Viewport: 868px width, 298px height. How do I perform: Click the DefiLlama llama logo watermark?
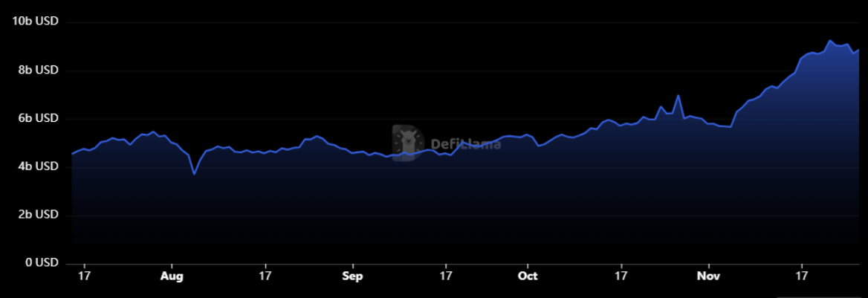(x=407, y=142)
